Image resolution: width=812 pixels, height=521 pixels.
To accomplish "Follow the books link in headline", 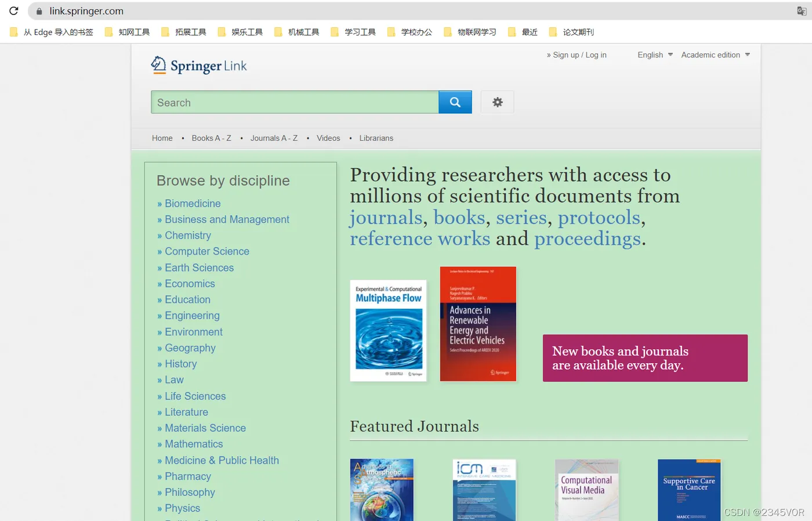I will coord(459,218).
